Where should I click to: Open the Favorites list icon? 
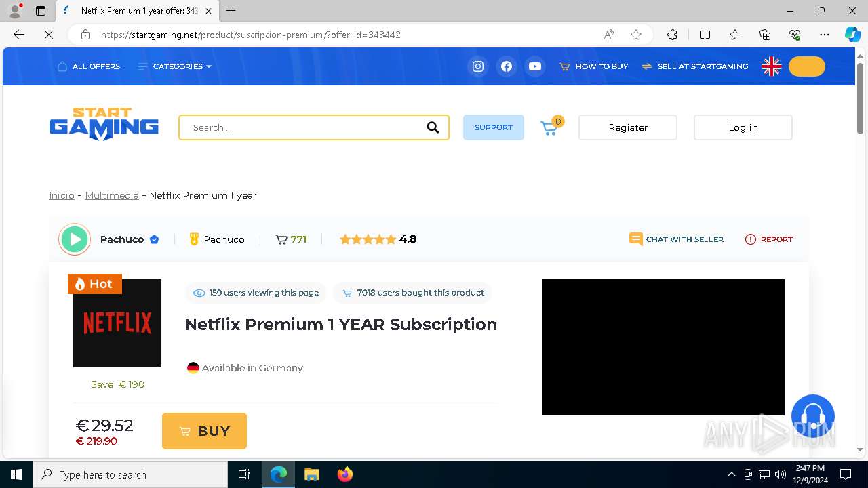tap(735, 35)
